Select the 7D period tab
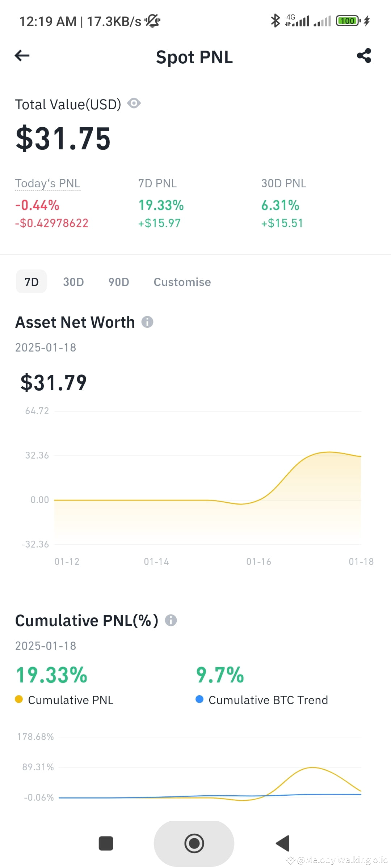The image size is (391, 868). [31, 282]
